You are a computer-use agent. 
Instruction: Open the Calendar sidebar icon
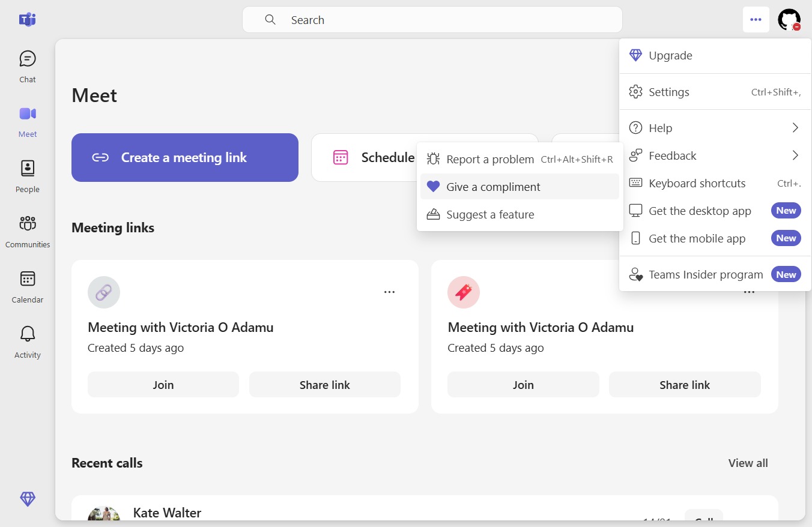click(28, 279)
